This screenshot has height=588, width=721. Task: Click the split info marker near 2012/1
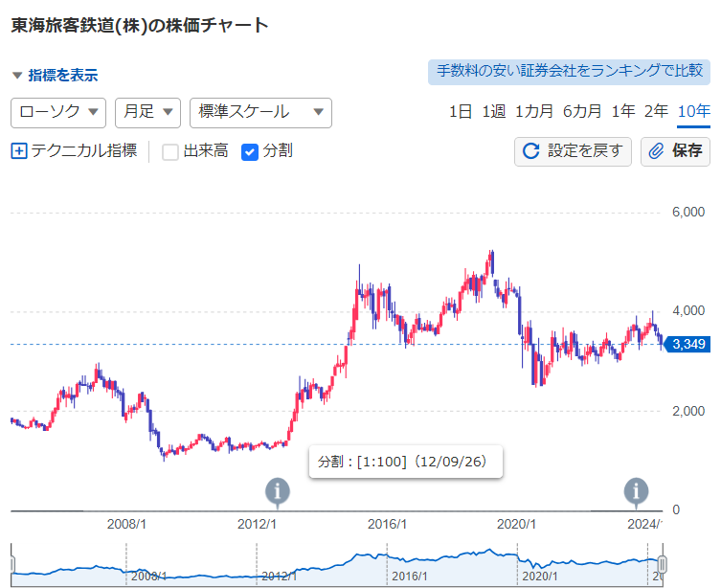[278, 491]
